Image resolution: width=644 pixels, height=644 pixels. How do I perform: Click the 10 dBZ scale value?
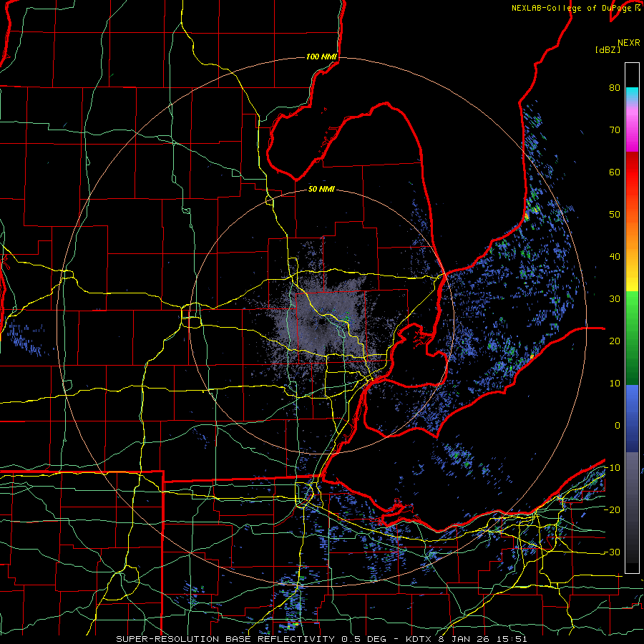[x=615, y=384]
